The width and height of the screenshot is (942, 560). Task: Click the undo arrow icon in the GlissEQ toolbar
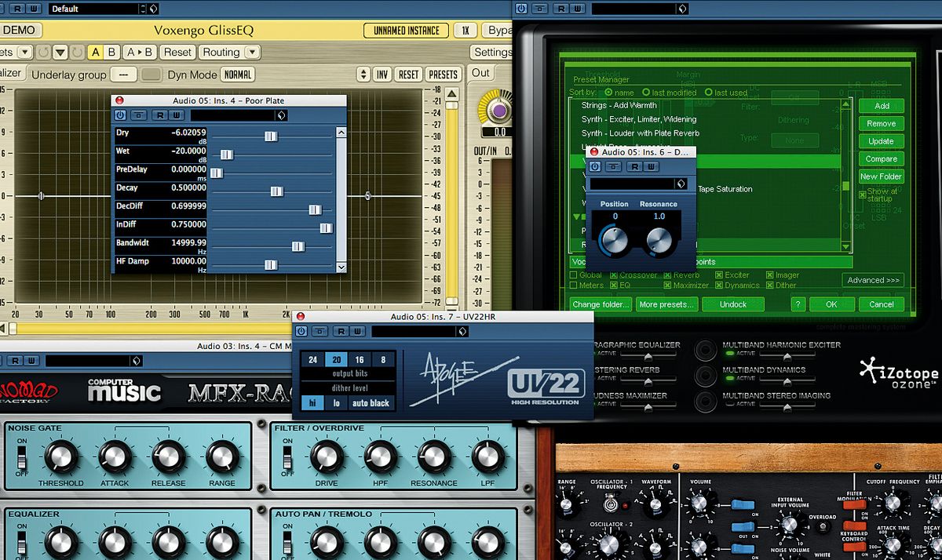tap(42, 51)
